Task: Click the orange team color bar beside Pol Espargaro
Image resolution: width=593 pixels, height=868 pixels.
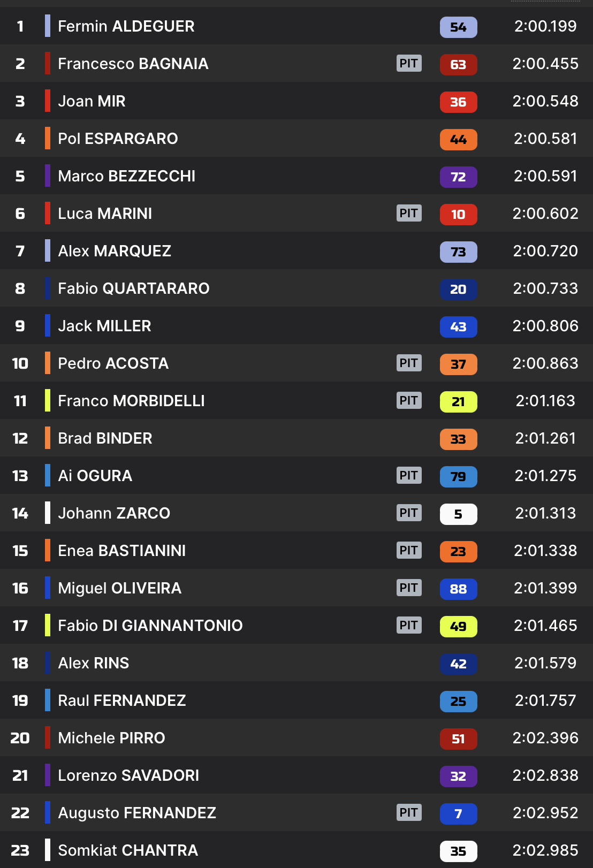Action: click(x=48, y=139)
